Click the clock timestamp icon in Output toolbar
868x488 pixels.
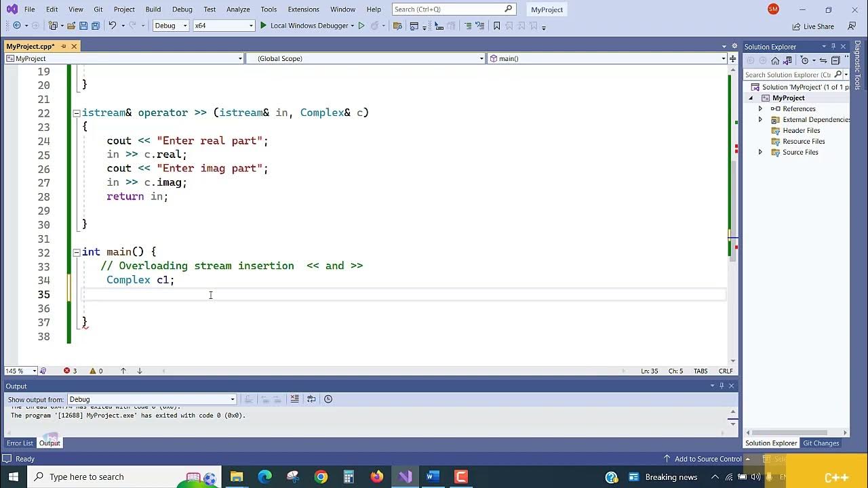pyautogui.click(x=328, y=399)
